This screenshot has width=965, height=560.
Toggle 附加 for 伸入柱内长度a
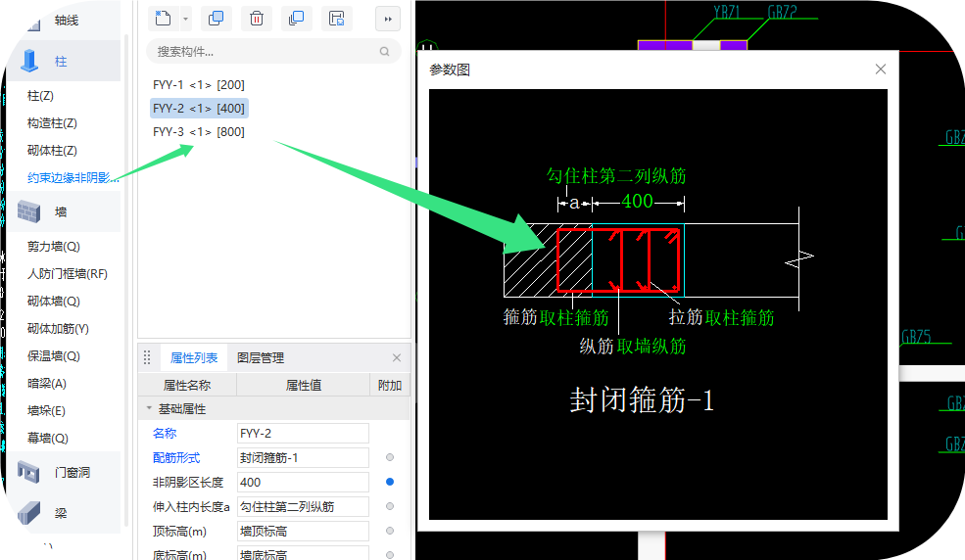(390, 506)
